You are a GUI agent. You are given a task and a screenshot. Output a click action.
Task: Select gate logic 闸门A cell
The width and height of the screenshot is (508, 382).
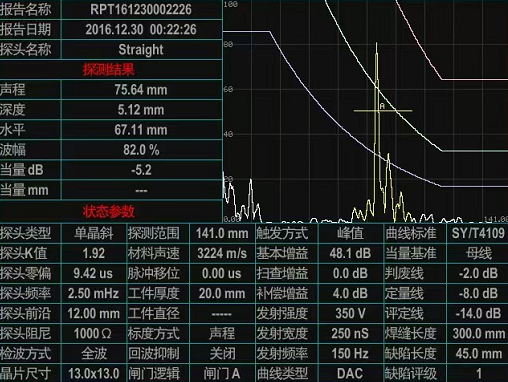point(222,373)
